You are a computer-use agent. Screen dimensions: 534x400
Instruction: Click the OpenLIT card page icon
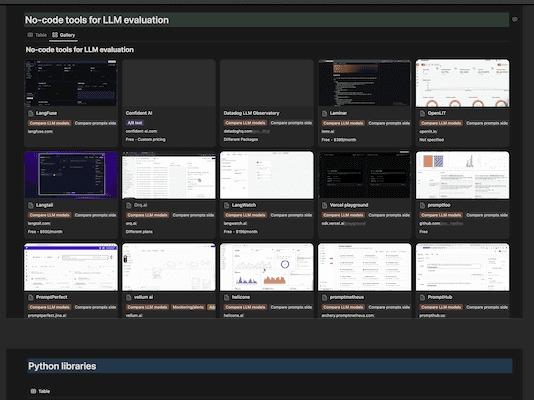[422, 113]
